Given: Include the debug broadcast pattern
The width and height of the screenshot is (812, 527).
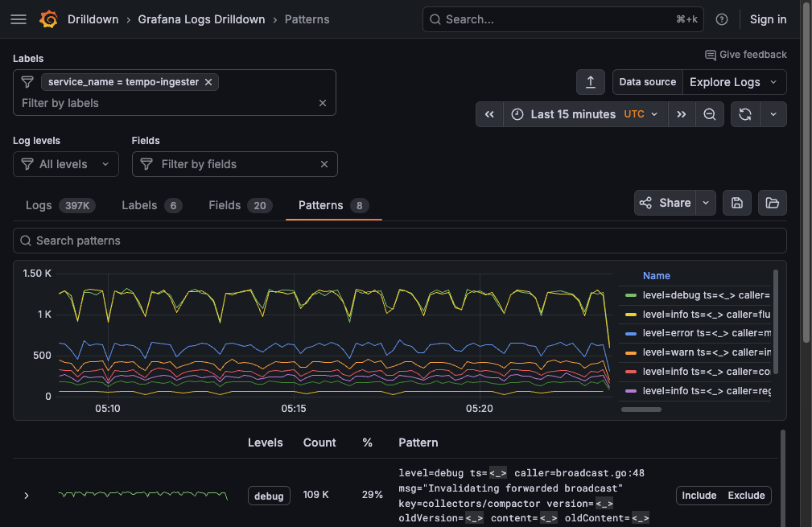Looking at the screenshot, I should tap(699, 496).
